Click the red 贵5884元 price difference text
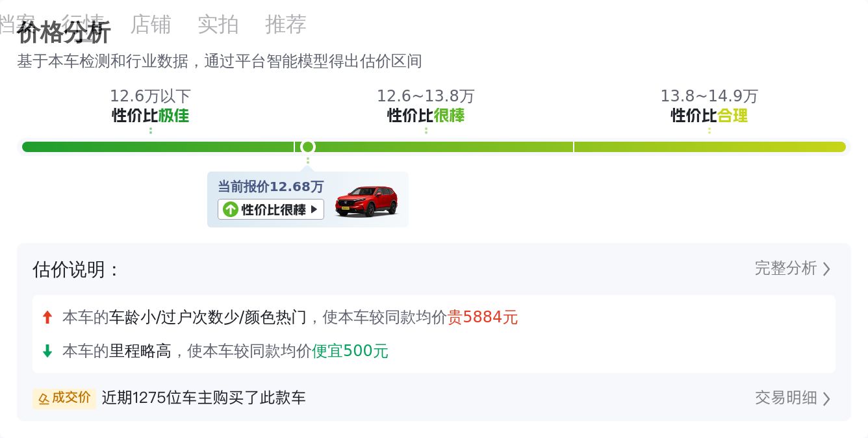868x438 pixels. pos(483,317)
